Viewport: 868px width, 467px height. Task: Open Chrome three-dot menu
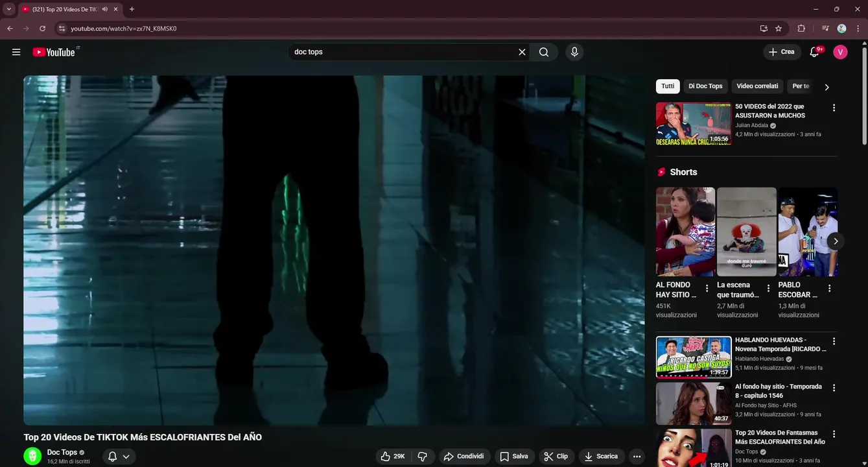click(x=858, y=29)
